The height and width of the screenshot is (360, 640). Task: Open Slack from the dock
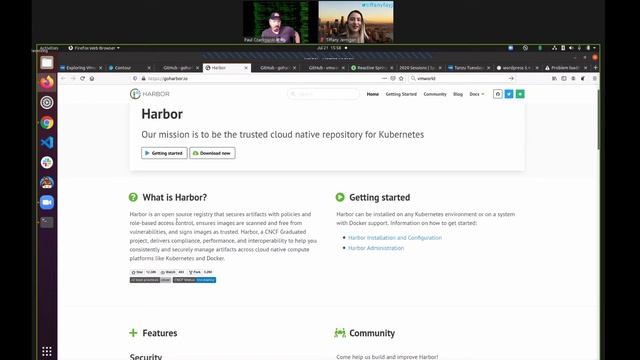47,162
